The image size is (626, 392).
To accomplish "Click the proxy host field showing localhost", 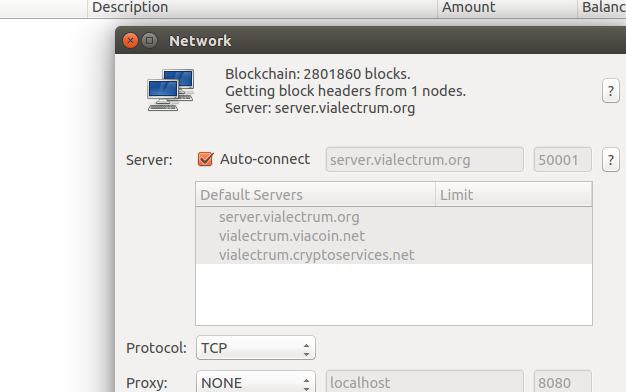I will pos(424,382).
